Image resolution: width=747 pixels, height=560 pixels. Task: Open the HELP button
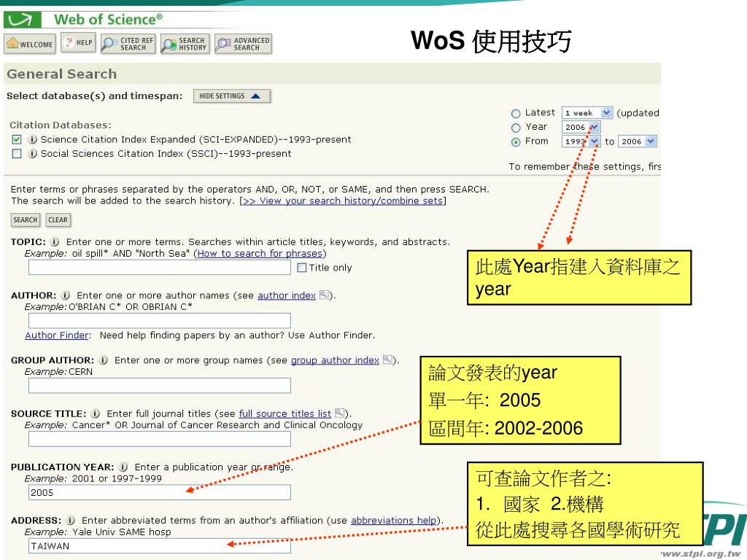(x=79, y=43)
